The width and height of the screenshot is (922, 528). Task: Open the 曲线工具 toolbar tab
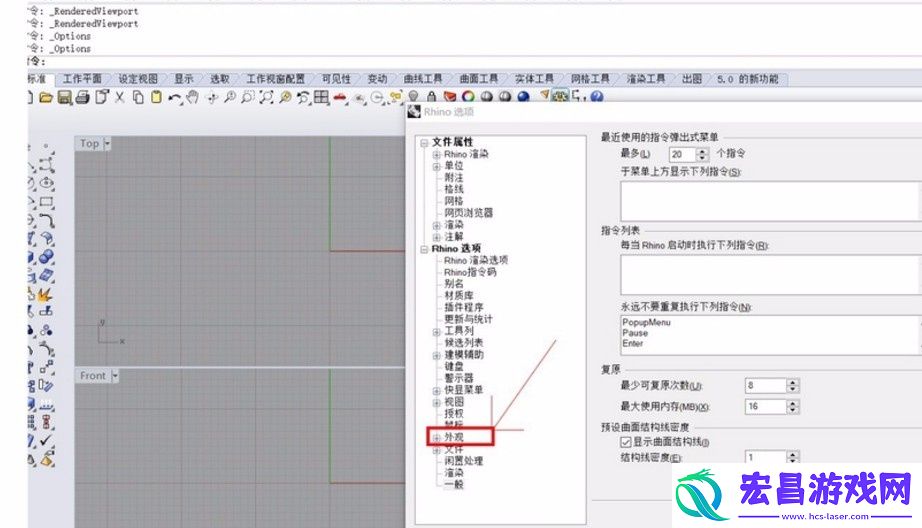(423, 79)
